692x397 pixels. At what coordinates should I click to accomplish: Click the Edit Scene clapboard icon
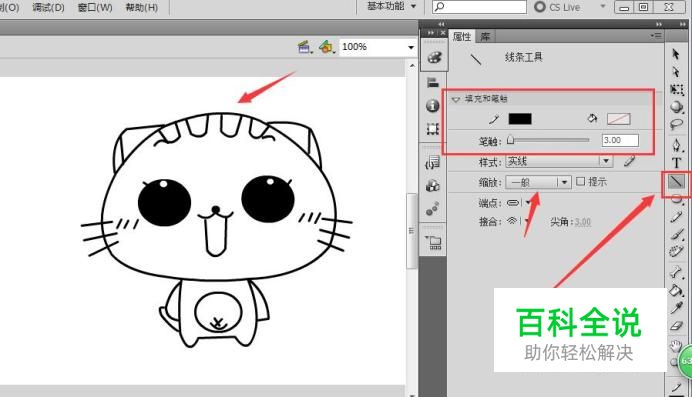point(305,47)
